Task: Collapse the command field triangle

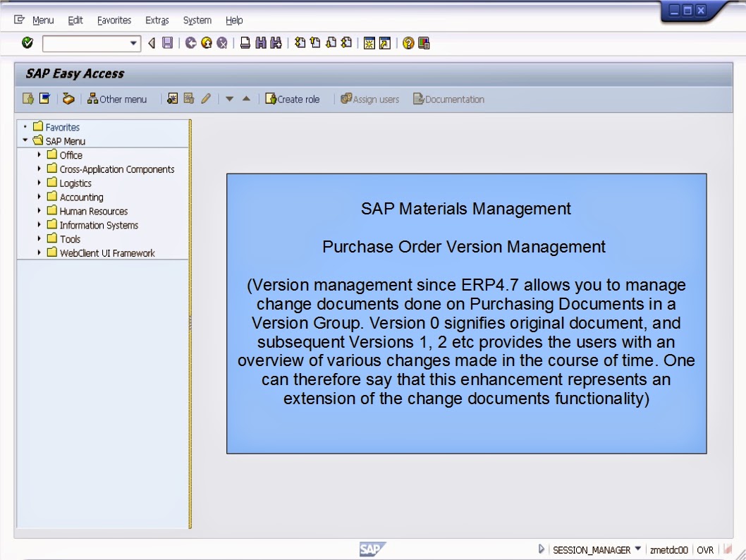Action: click(x=152, y=43)
